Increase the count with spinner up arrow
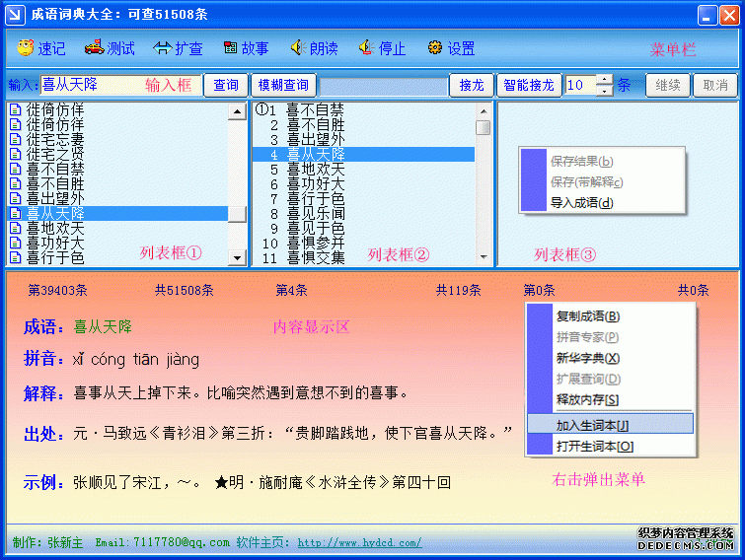The height and width of the screenshot is (560, 745). 604,80
